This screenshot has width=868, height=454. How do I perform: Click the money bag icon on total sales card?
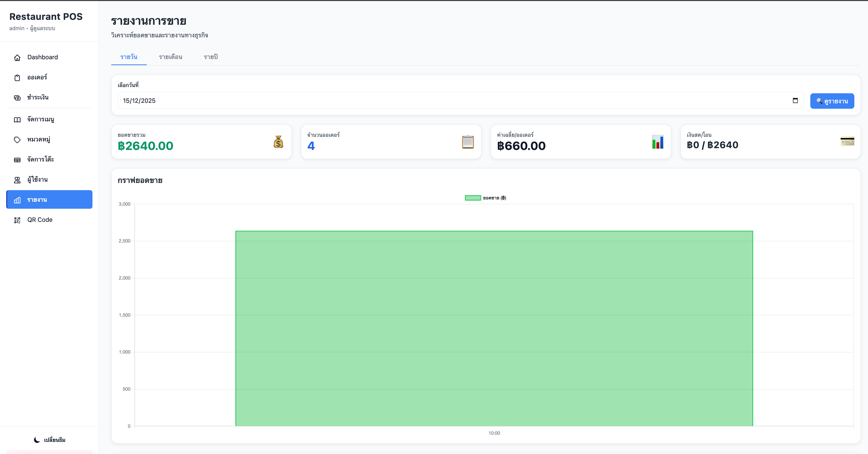pyautogui.click(x=278, y=142)
